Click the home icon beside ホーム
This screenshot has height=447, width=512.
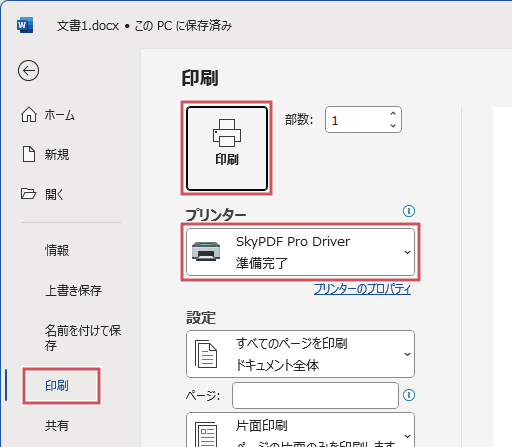tap(29, 115)
